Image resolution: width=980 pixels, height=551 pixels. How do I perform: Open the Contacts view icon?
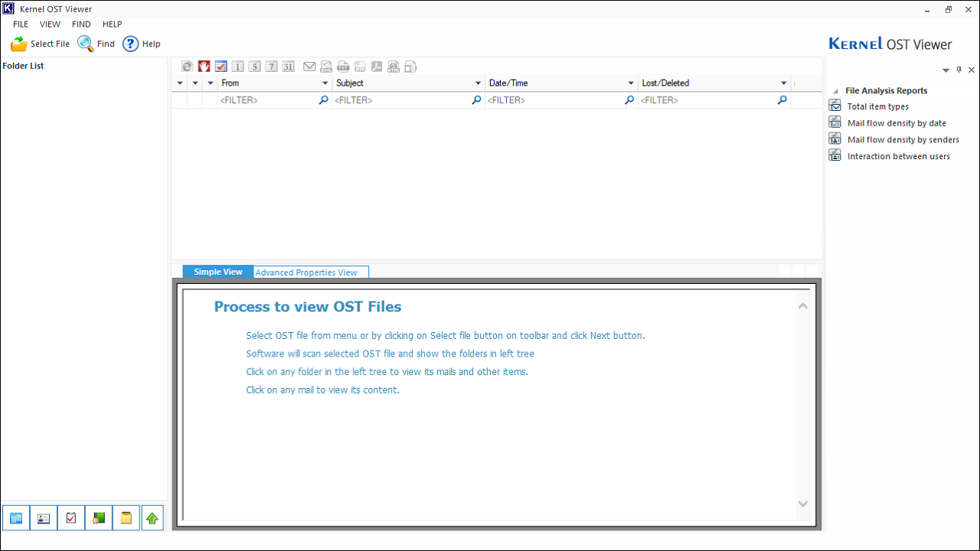point(43,517)
